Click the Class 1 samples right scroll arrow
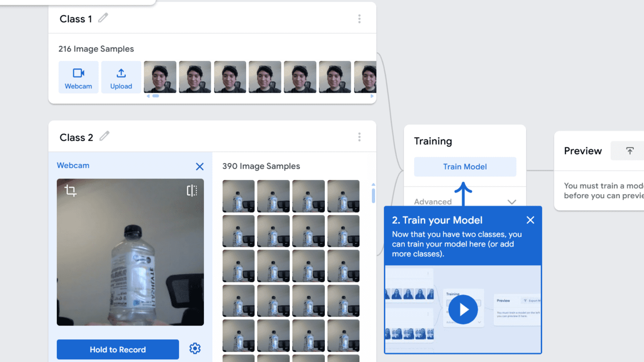644x362 pixels. pyautogui.click(x=372, y=96)
